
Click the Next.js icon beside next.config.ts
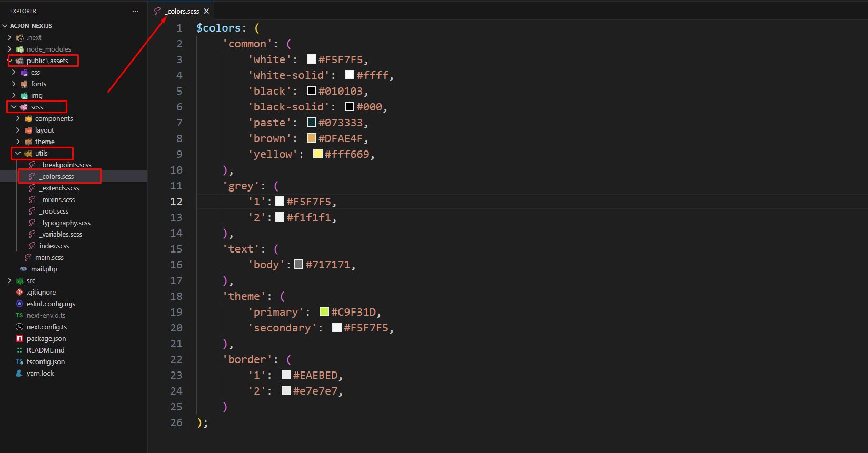(19, 327)
